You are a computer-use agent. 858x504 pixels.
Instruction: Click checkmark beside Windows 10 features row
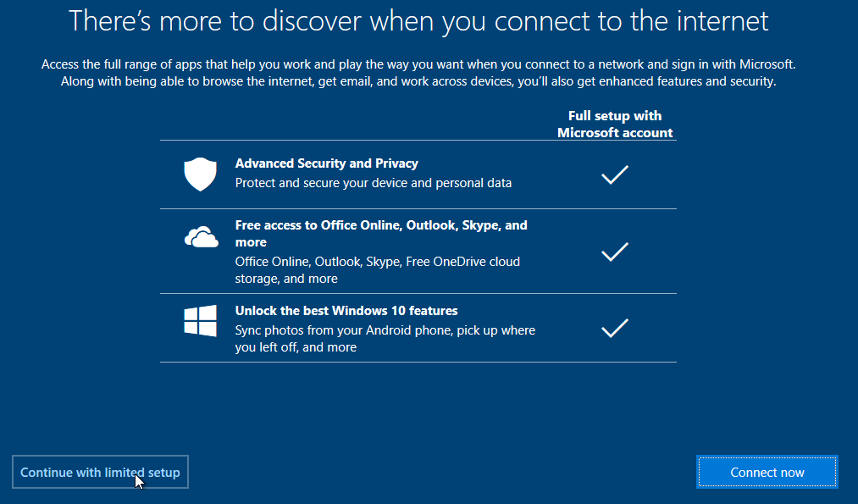(614, 328)
